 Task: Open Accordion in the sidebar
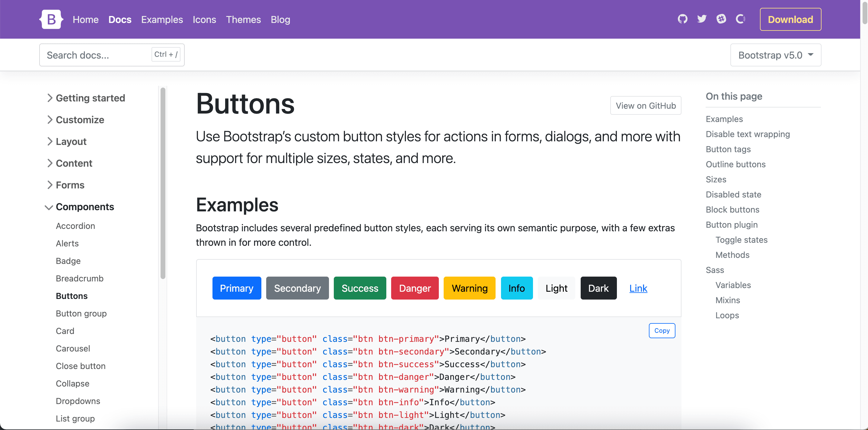point(75,226)
